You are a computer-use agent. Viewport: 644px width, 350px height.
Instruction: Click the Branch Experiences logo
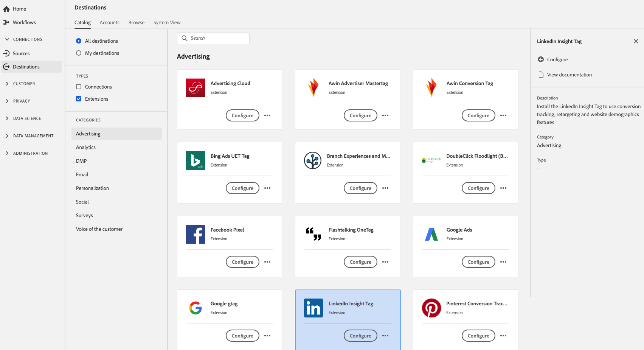coord(313,160)
